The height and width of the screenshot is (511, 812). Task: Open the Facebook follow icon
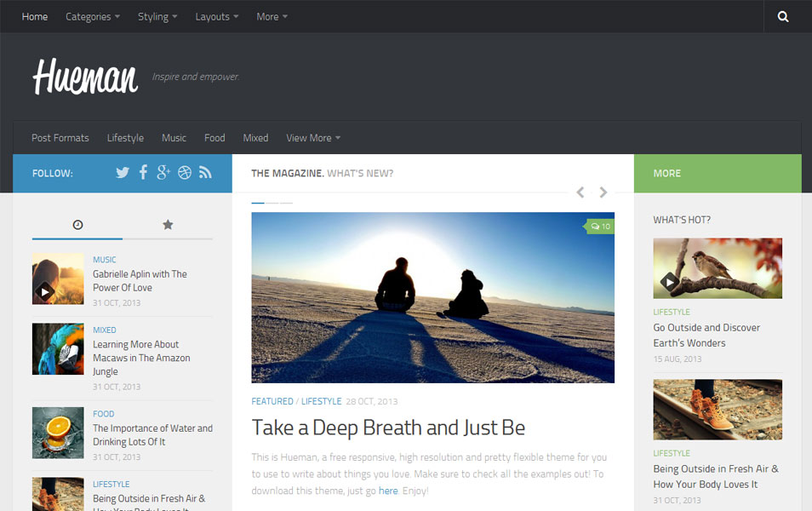coord(144,172)
